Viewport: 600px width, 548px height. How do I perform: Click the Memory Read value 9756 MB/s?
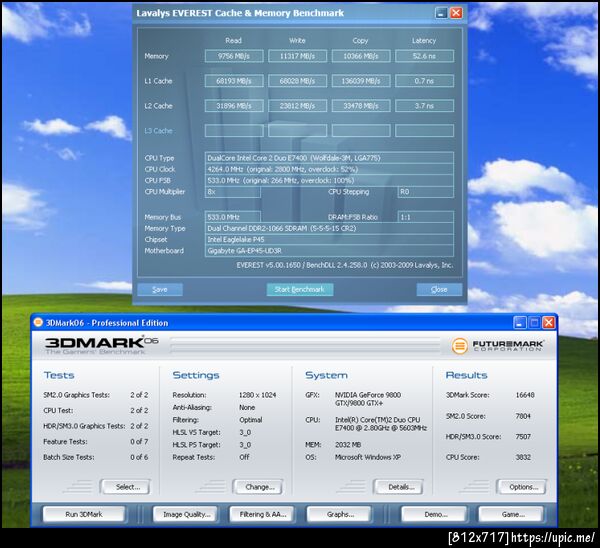pos(234,56)
